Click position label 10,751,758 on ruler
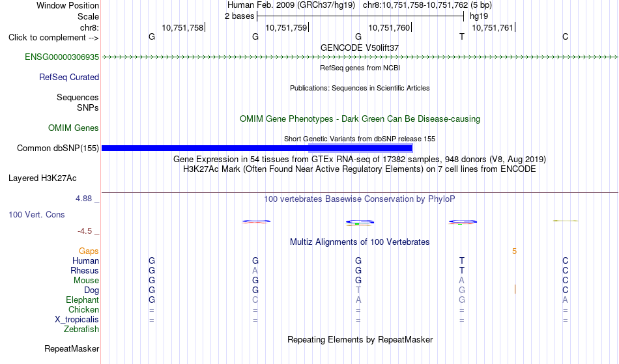Image resolution: width=619 pixels, height=364 pixels. coord(182,27)
